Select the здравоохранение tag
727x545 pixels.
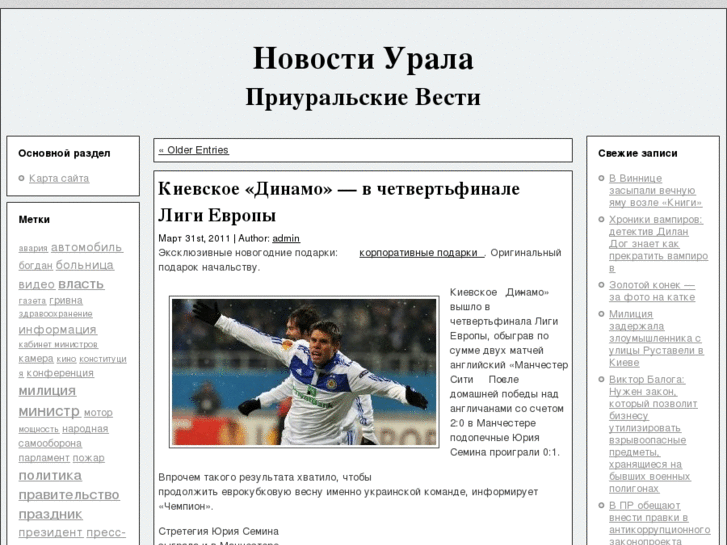tap(55, 314)
